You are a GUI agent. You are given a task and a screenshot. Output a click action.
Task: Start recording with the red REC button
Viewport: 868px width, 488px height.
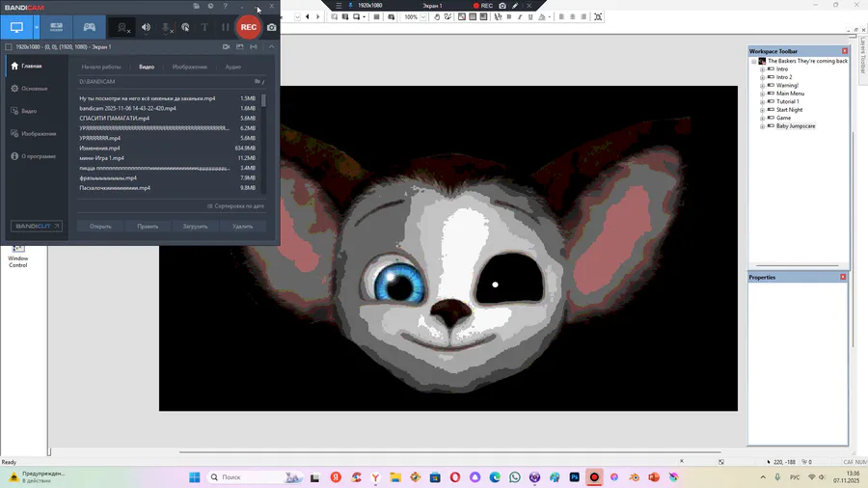click(x=249, y=27)
